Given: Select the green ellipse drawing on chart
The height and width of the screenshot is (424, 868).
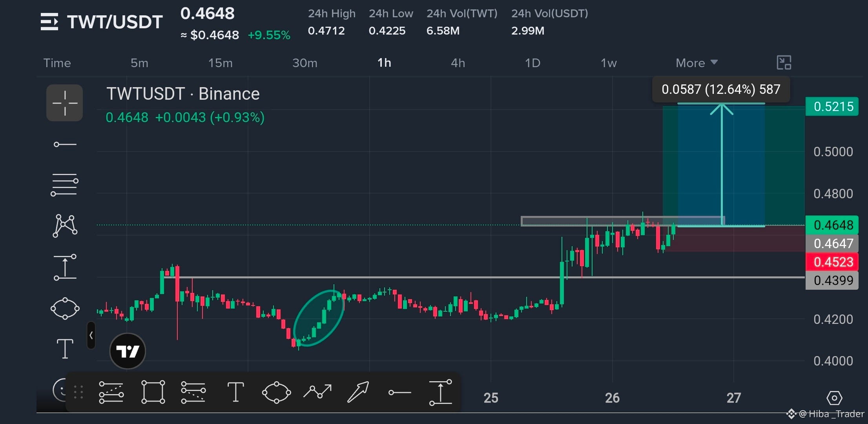Looking at the screenshot, I should click(x=319, y=318).
